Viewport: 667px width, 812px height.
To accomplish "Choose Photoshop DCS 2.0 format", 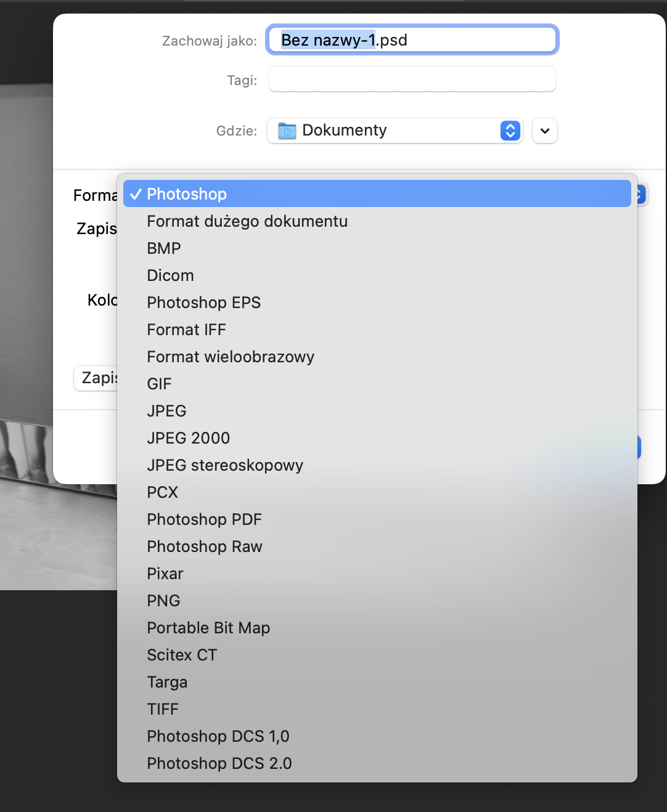I will 219,763.
